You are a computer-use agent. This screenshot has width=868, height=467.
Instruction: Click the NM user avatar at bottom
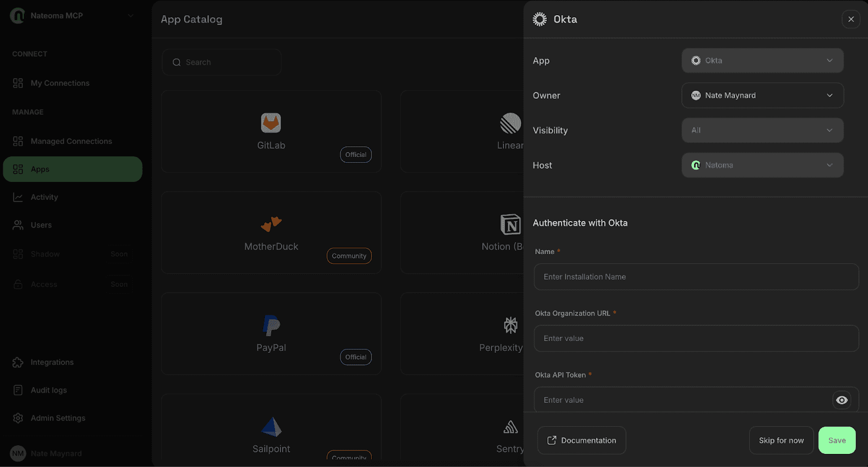tap(18, 453)
